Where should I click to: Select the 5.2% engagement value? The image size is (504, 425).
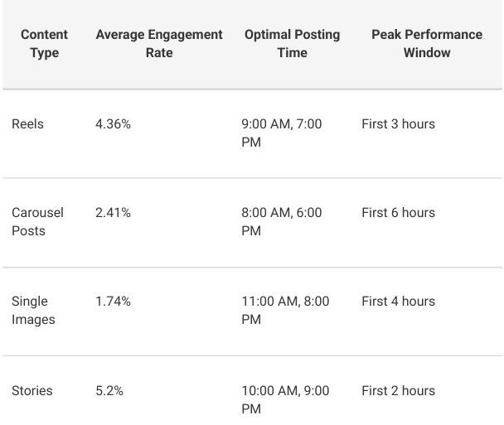point(109,391)
